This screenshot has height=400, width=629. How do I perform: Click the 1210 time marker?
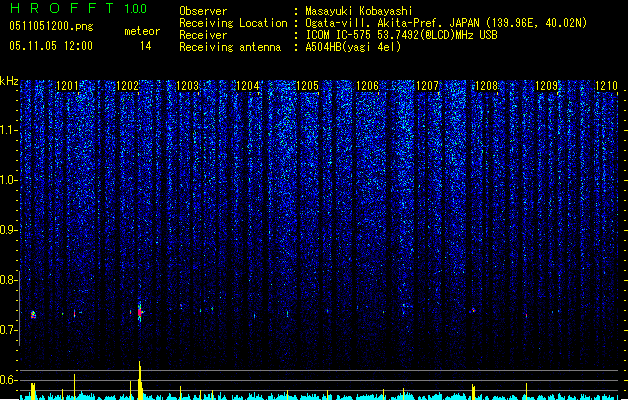coord(606,86)
